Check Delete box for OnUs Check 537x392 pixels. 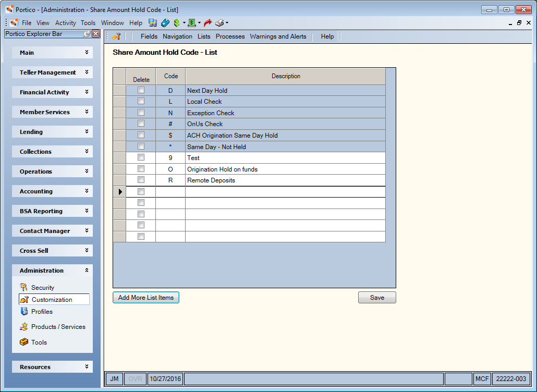tap(141, 123)
